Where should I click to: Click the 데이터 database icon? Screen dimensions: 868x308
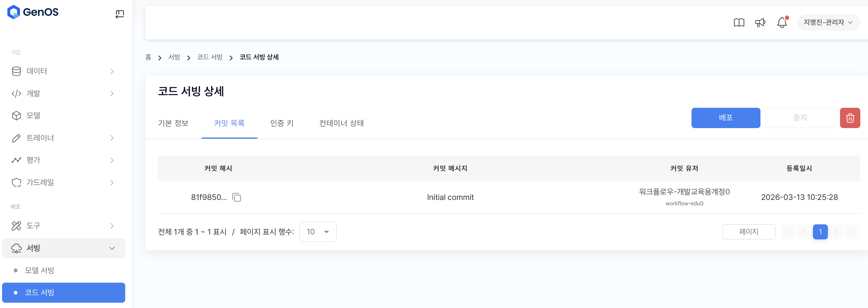tap(16, 71)
